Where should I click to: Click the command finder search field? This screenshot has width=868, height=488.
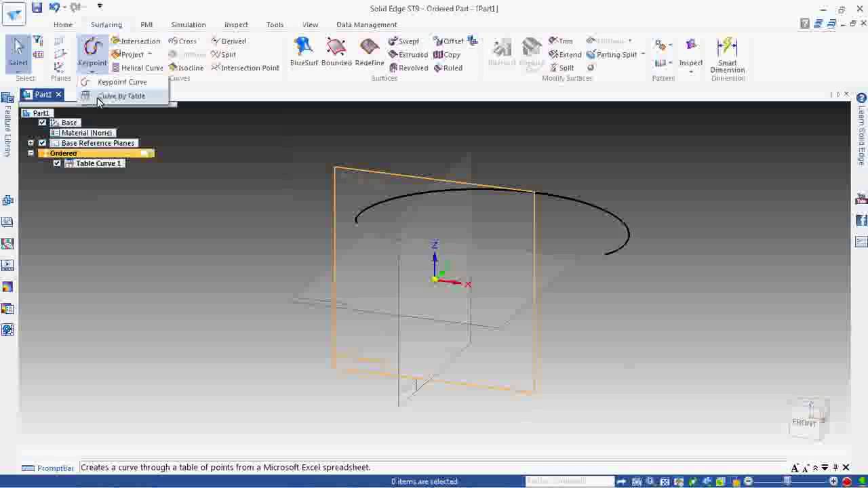569,481
